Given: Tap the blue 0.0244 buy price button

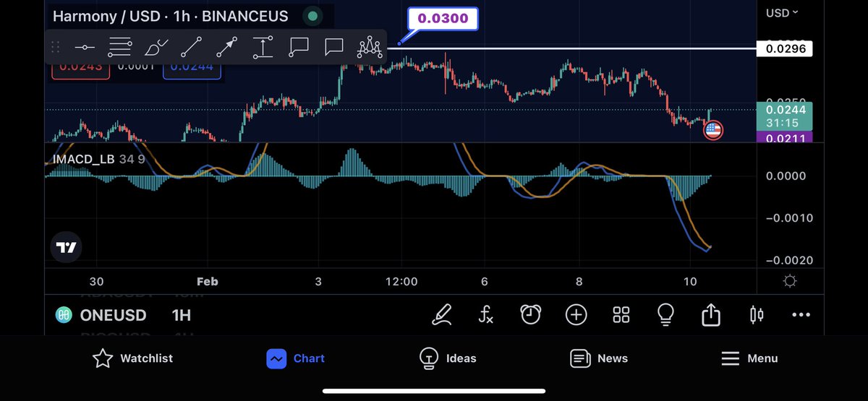Looking at the screenshot, I should point(192,66).
